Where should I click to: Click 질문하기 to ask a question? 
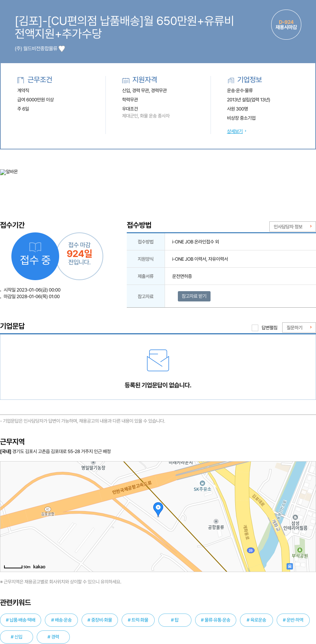click(299, 328)
